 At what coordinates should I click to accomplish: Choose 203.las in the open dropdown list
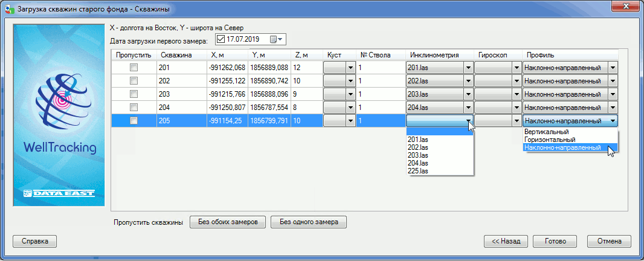(418, 155)
